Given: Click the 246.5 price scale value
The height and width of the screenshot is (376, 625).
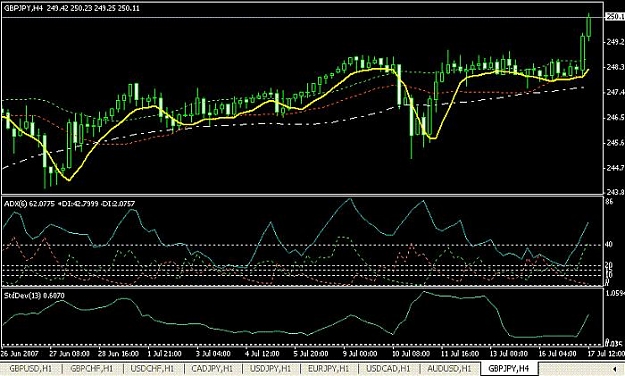Looking at the screenshot, I should pyautogui.click(x=614, y=118).
